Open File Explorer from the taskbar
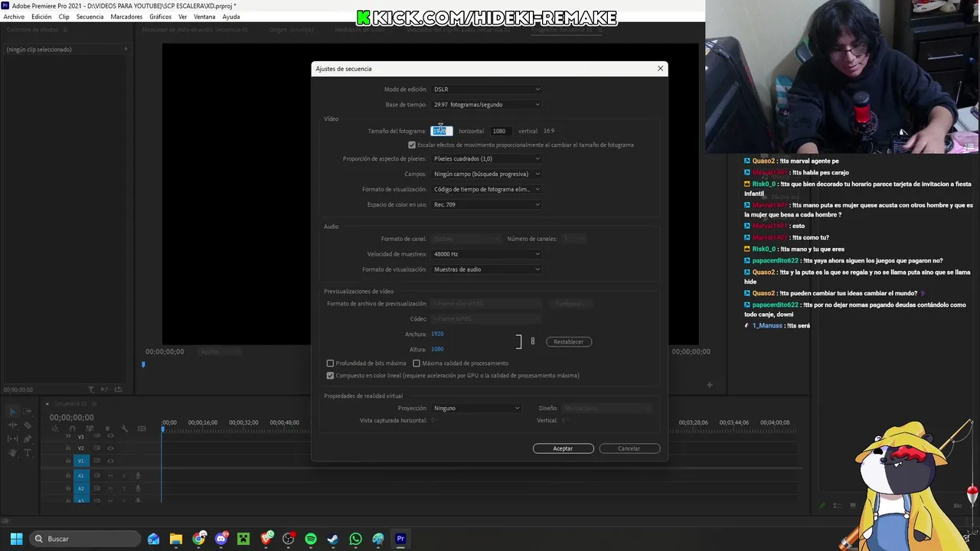 [175, 539]
